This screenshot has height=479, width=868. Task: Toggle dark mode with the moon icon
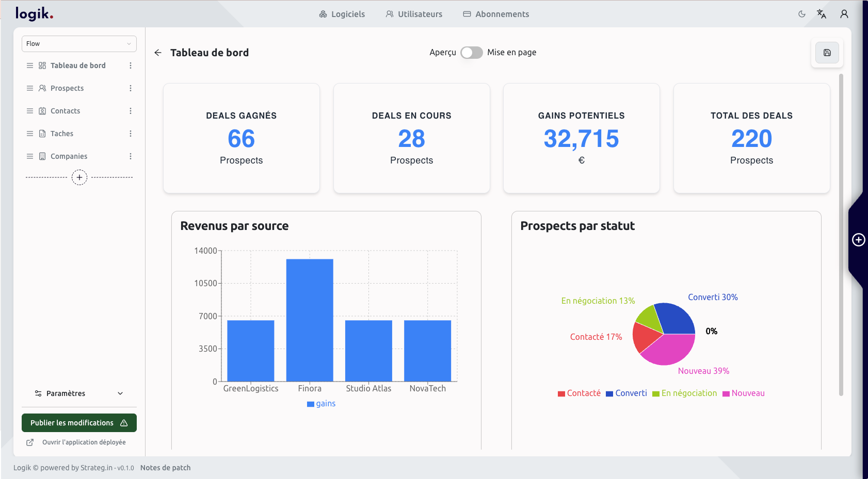(x=802, y=14)
